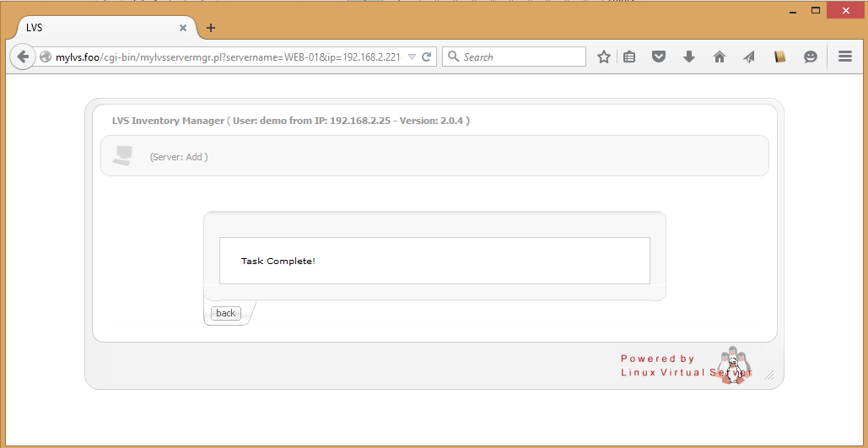This screenshot has height=448, width=868.
Task: Click the address bar URL text
Action: pyautogui.click(x=228, y=57)
